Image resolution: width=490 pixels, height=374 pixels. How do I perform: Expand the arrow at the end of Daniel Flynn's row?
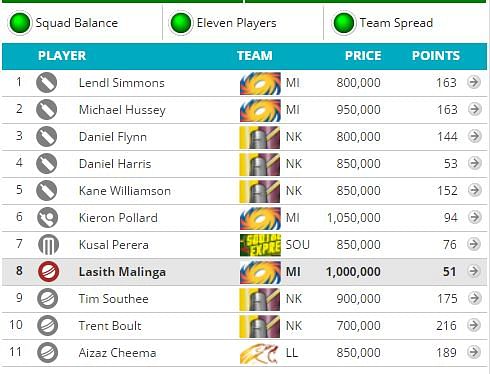tap(474, 136)
